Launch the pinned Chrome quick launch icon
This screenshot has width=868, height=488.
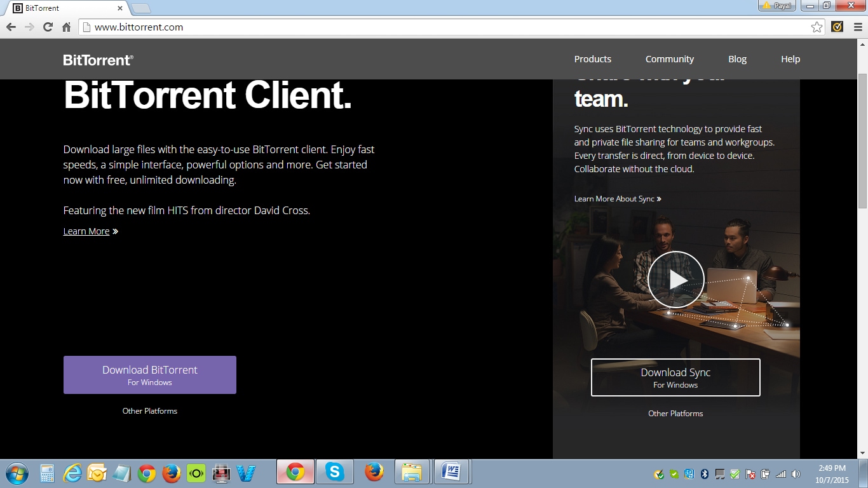(147, 473)
